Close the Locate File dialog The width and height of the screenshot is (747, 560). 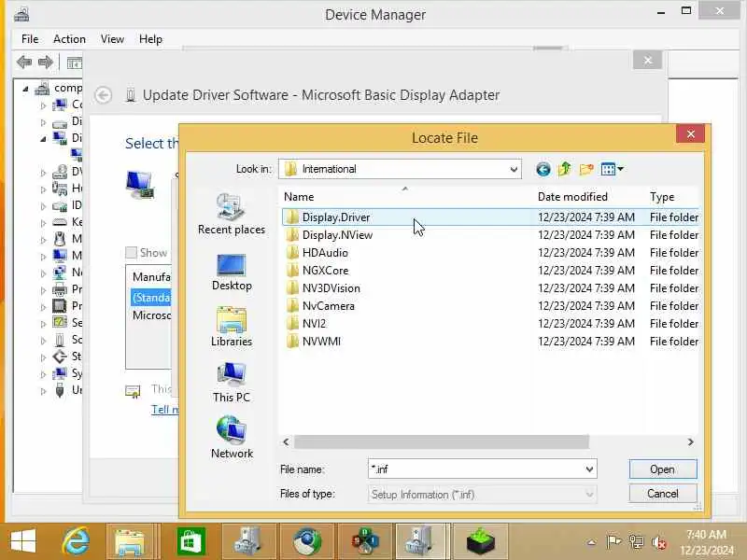tap(690, 134)
